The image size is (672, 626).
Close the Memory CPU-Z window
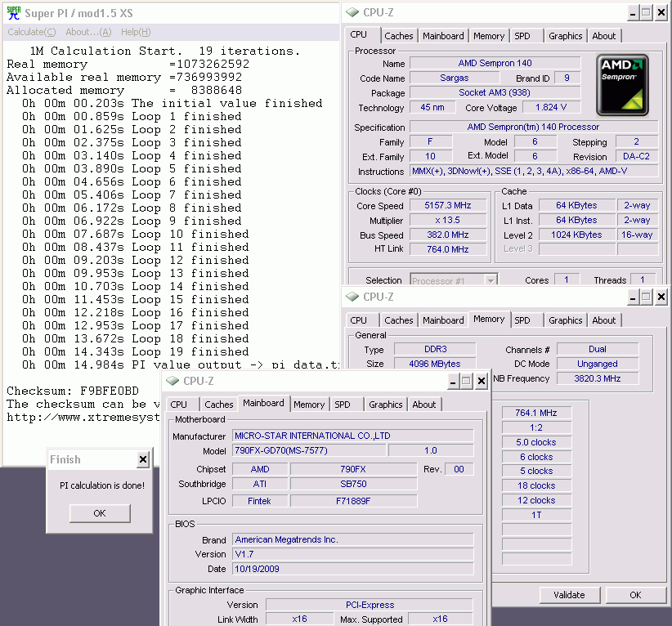661,297
